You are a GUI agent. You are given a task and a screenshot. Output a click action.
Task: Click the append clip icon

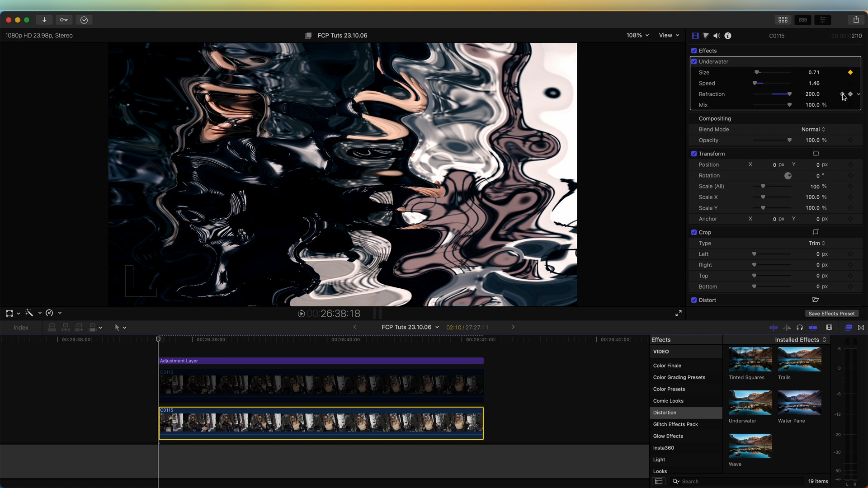(79, 328)
